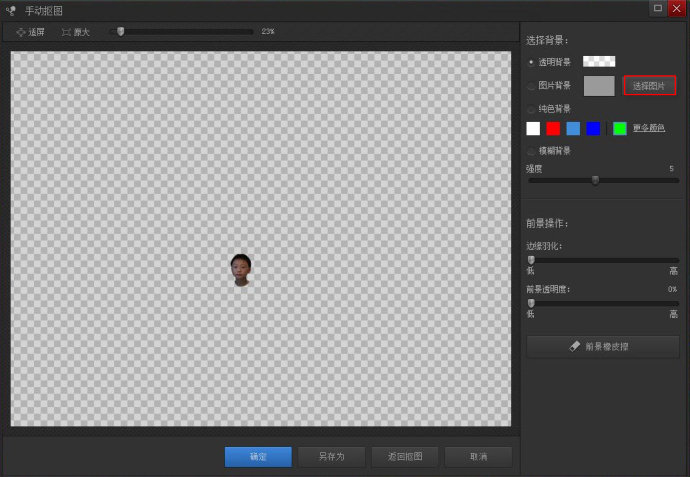Viewport: 690px width, 477px height.
Task: Click the 适屏 fit-to-screen icon
Action: click(x=21, y=32)
